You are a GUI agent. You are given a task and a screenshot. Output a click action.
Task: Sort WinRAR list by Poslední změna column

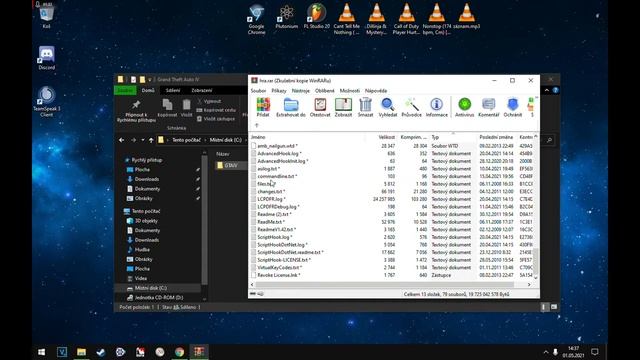496,137
